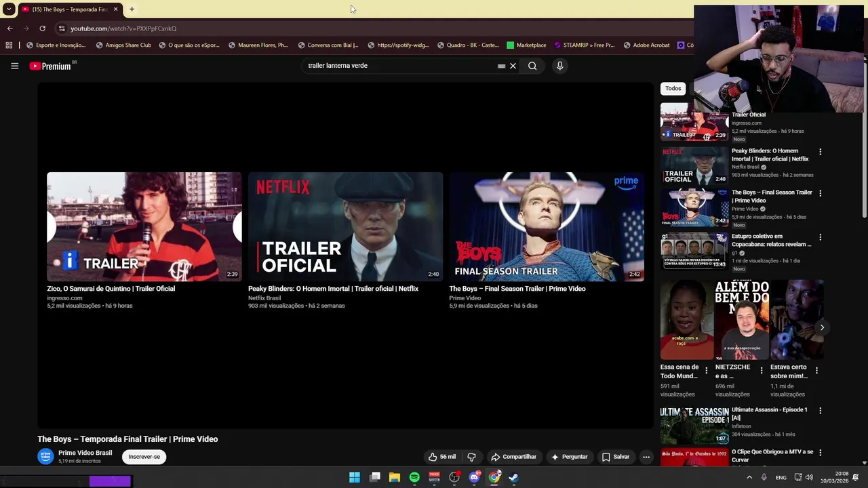Image resolution: width=868 pixels, height=488 pixels.
Task: View site information icon in address bar
Action: 62,28
